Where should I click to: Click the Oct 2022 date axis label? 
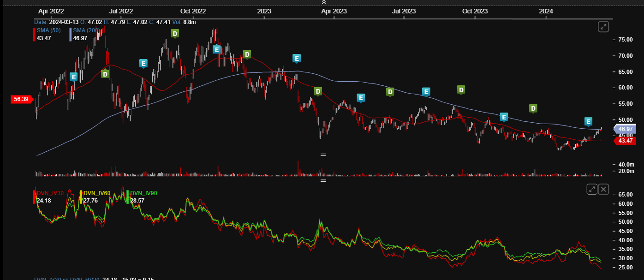[x=193, y=11]
